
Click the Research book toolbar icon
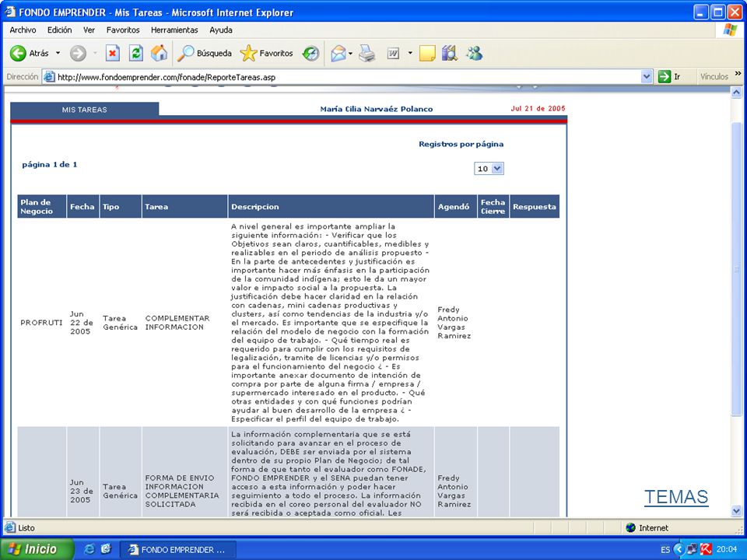[449, 54]
